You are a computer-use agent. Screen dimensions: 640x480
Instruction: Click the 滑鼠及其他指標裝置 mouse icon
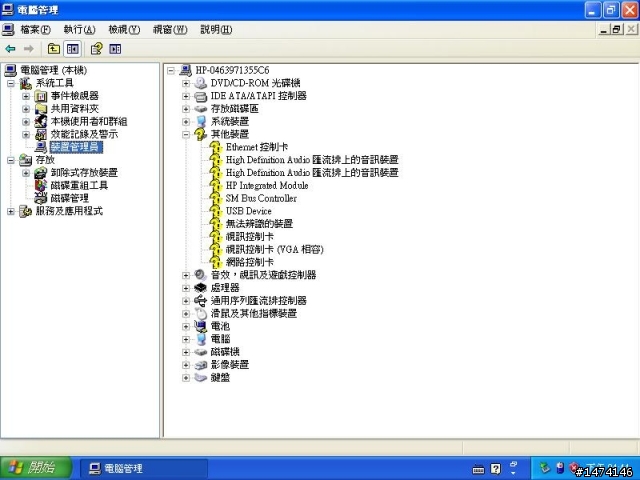200,313
